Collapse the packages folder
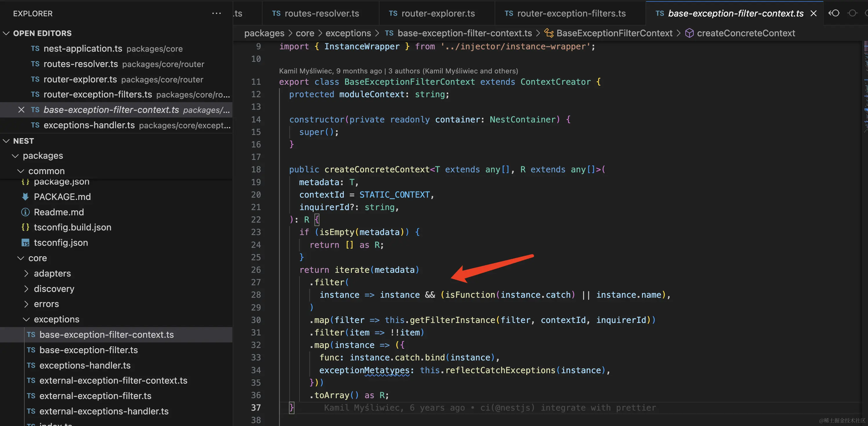Image resolution: width=868 pixels, height=426 pixels. point(15,156)
